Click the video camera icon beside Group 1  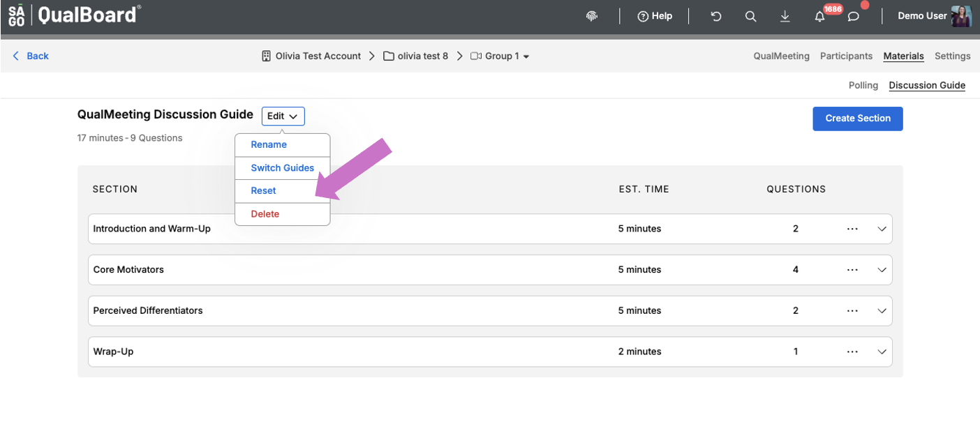[x=476, y=56]
